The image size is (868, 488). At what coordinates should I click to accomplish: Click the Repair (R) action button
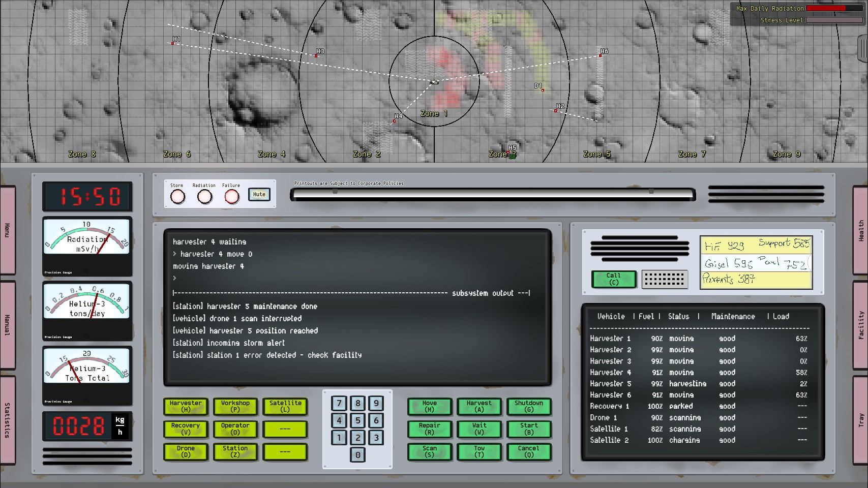[x=430, y=429]
